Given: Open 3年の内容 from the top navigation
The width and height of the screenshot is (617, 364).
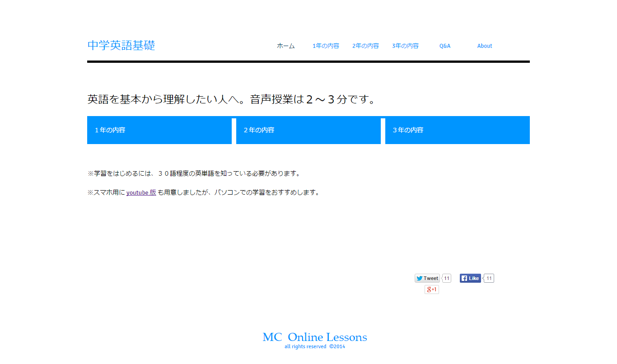Looking at the screenshot, I should point(405,46).
